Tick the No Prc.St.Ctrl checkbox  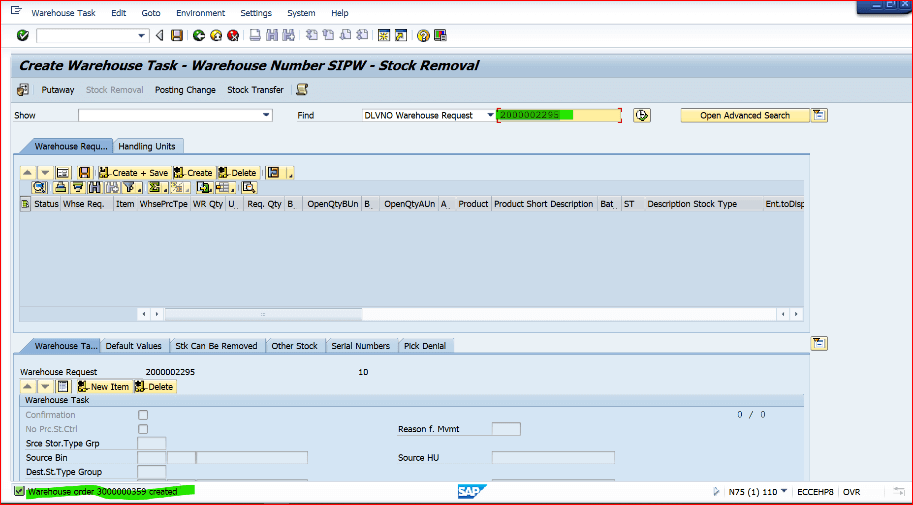tap(143, 429)
